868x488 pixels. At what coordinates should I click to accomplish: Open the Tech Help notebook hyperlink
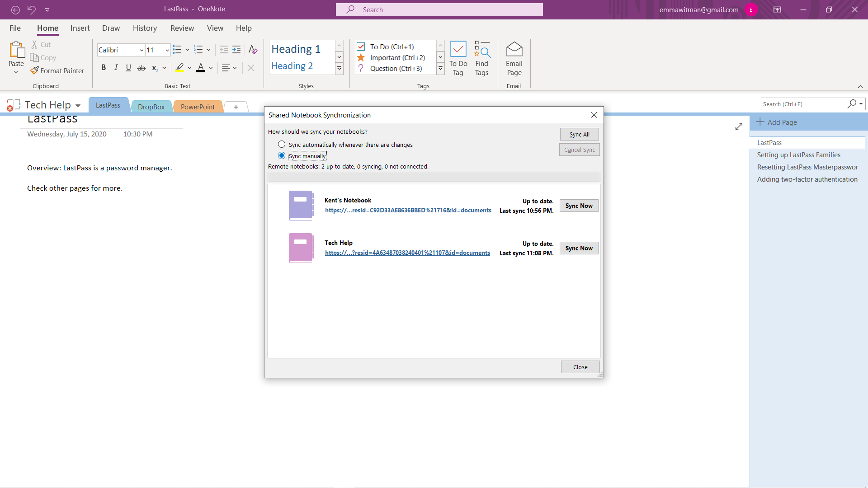pyautogui.click(x=407, y=253)
